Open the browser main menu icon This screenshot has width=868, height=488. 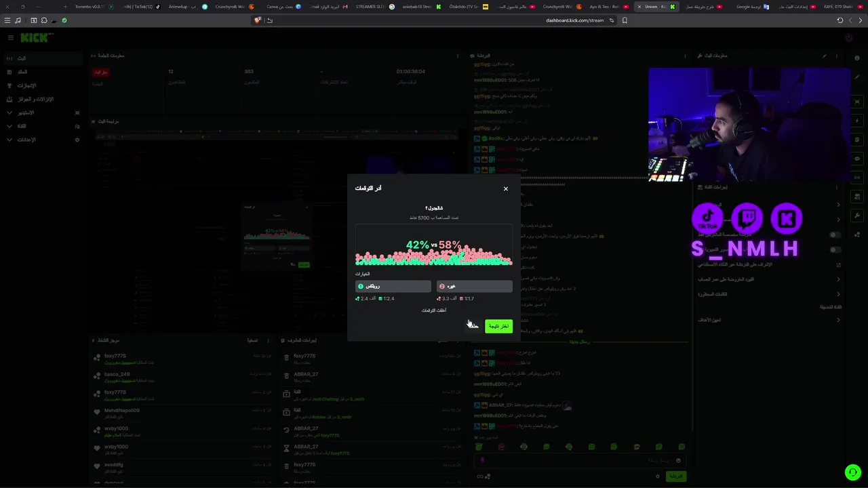(7, 20)
